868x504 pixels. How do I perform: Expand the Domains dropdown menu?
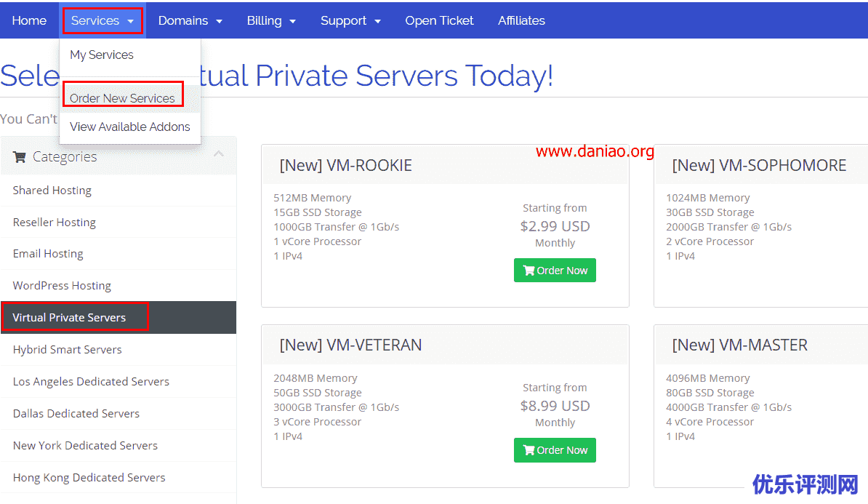(190, 20)
